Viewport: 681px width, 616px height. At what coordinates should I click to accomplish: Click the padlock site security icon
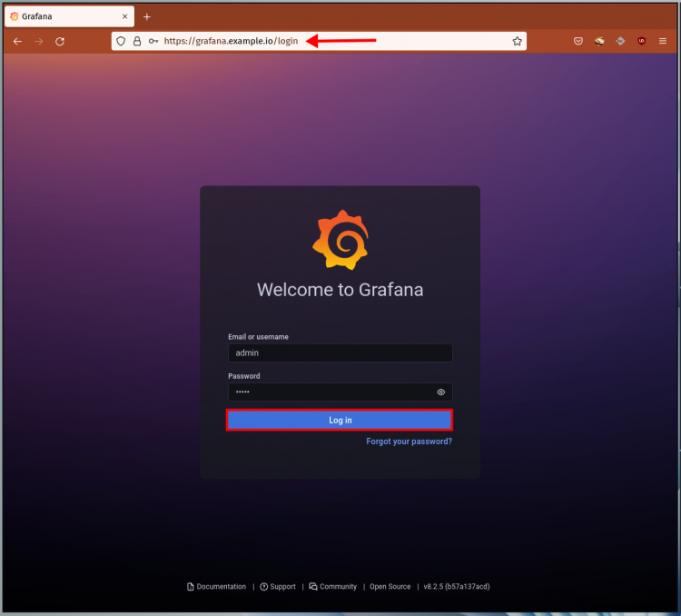137,41
